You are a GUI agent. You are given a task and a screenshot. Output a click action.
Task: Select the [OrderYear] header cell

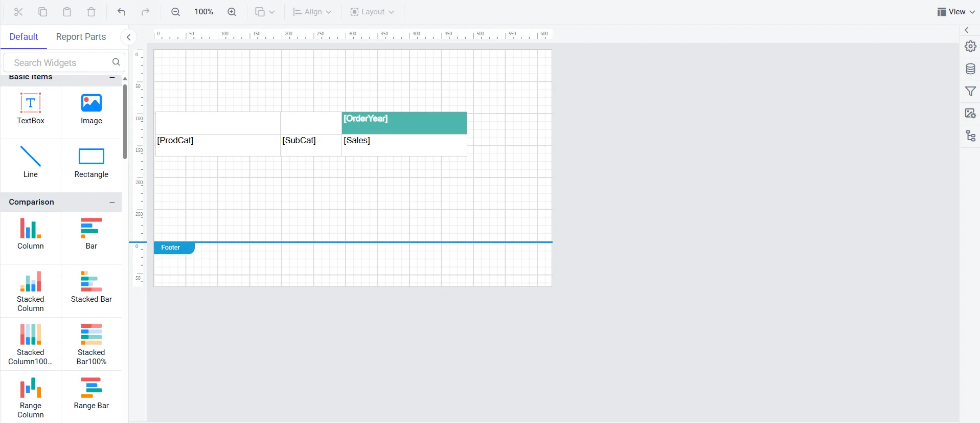(404, 123)
